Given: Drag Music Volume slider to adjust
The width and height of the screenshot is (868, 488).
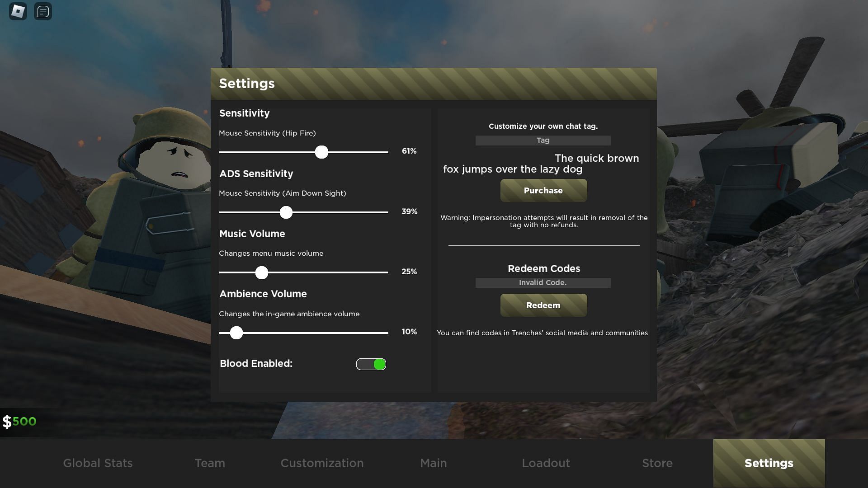Looking at the screenshot, I should [261, 272].
